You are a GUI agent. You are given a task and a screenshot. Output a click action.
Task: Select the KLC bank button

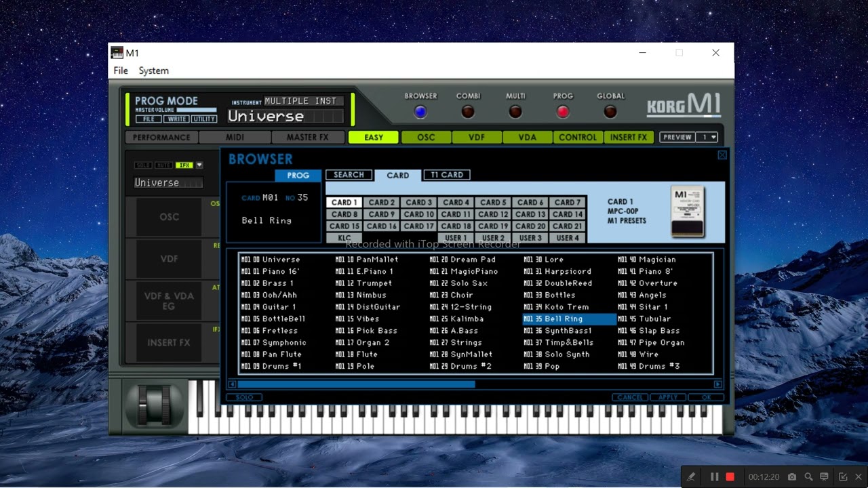click(344, 239)
